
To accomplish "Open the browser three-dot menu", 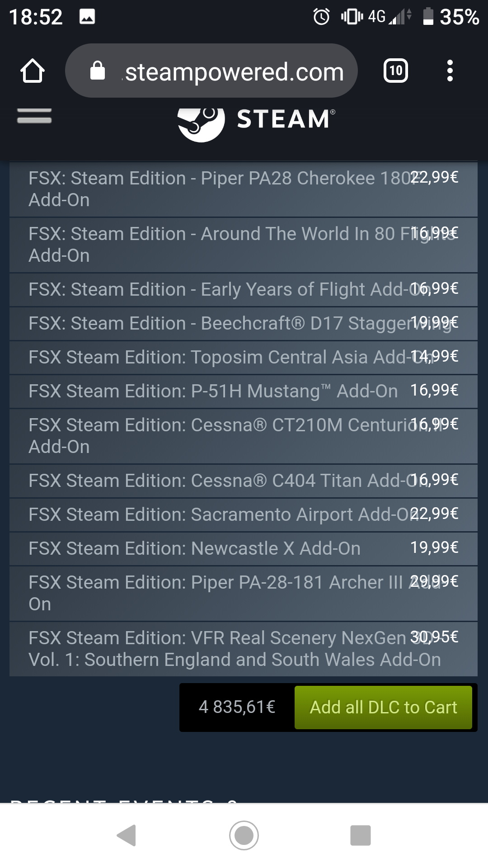I will (x=450, y=71).
